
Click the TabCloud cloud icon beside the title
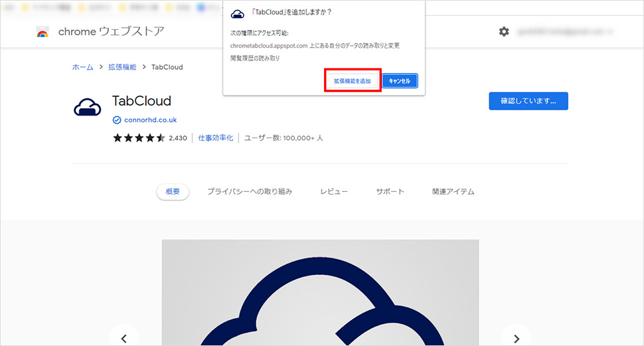tap(88, 108)
